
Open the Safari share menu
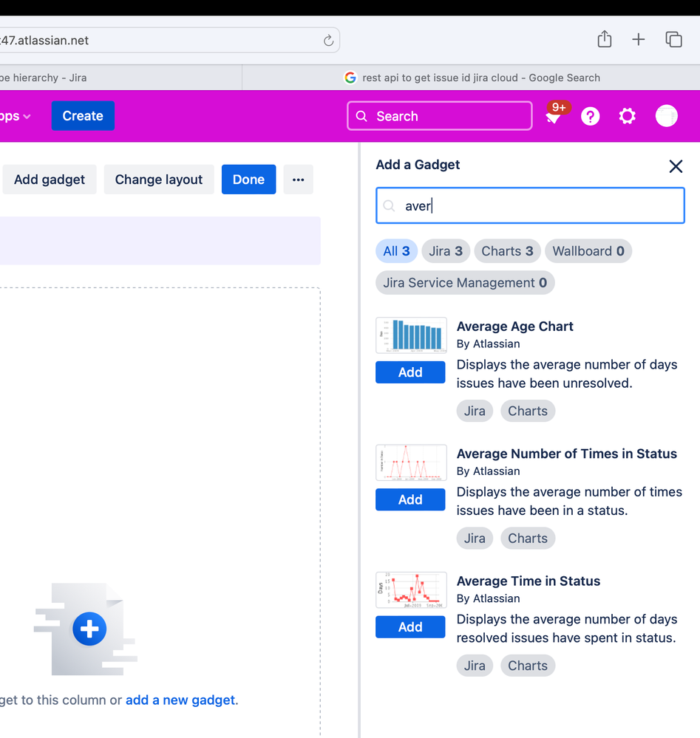coord(605,39)
